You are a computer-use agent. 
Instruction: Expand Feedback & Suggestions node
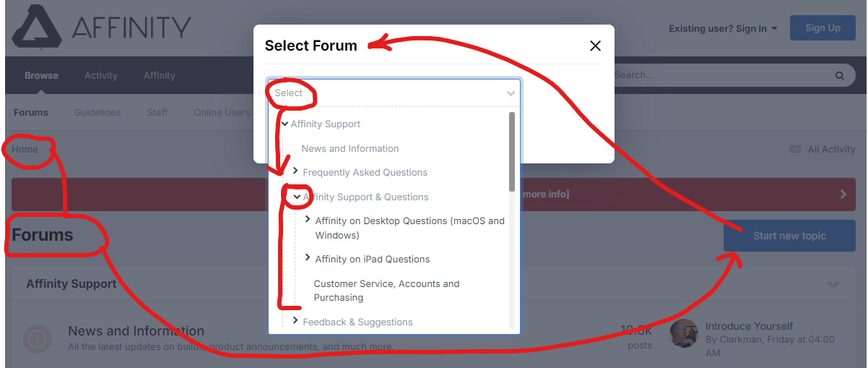(295, 321)
